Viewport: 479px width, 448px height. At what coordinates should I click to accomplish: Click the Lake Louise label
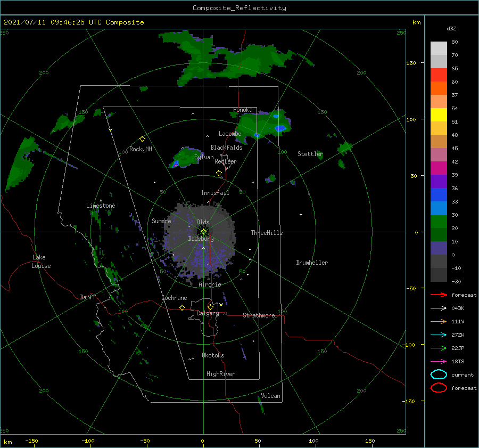point(41,262)
